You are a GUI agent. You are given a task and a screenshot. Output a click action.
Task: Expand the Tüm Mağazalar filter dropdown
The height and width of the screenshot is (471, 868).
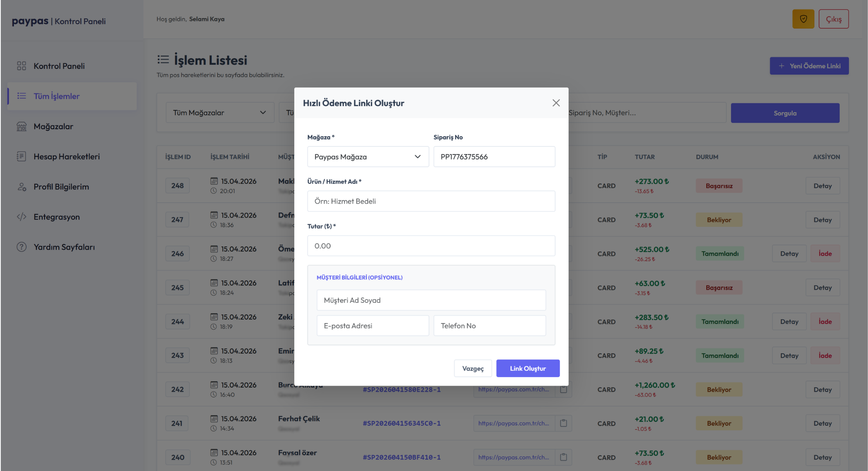point(220,112)
